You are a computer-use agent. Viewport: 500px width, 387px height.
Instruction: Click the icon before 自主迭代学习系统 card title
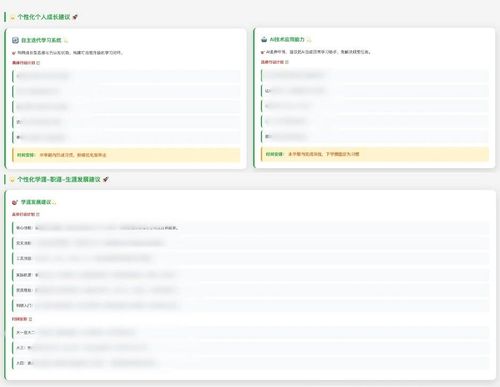tap(15, 40)
